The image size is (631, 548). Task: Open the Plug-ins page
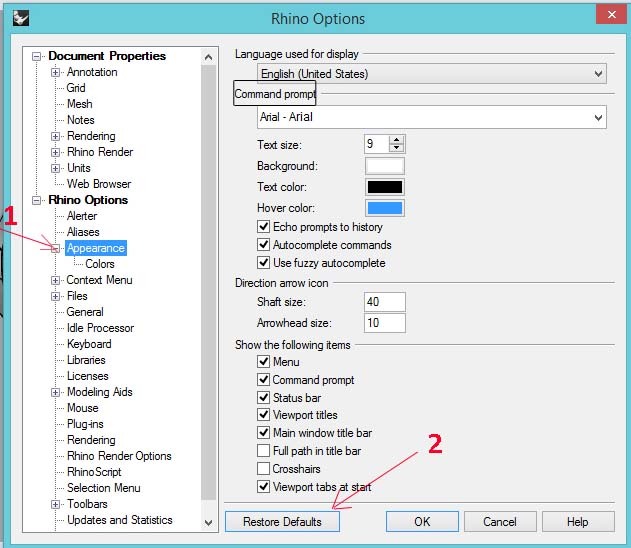coord(85,424)
